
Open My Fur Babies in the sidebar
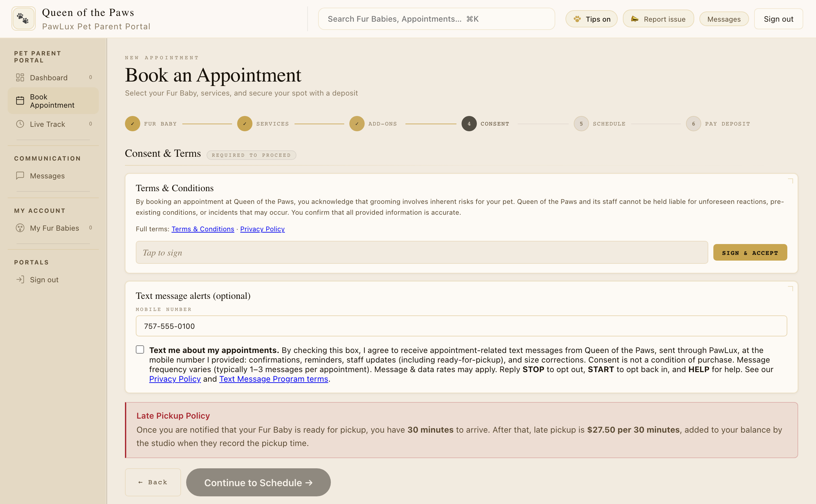(53, 228)
